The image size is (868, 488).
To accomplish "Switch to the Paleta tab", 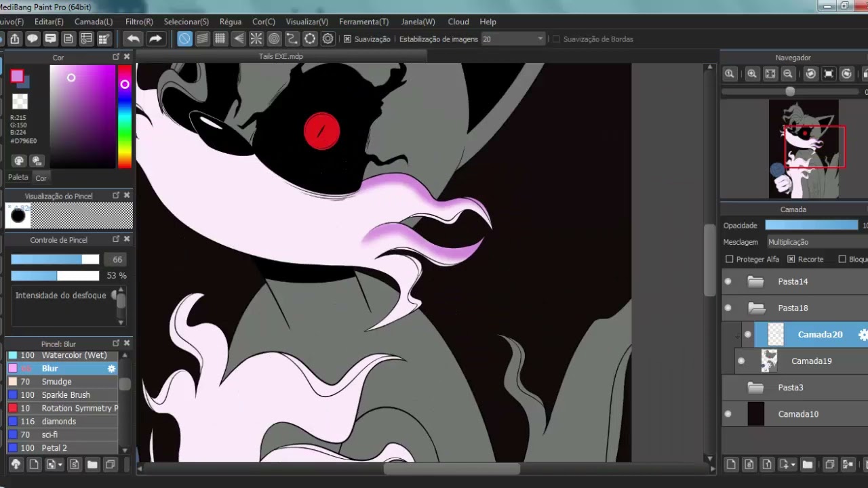I will 18,177.
